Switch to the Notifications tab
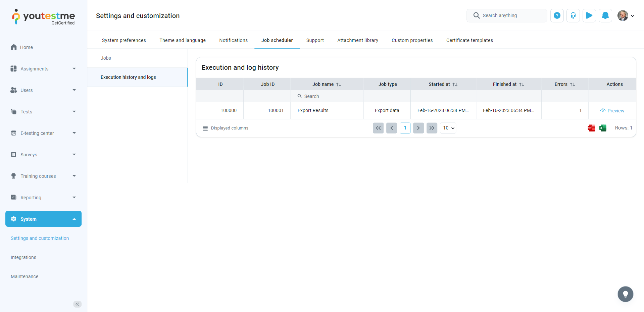 [x=233, y=40]
